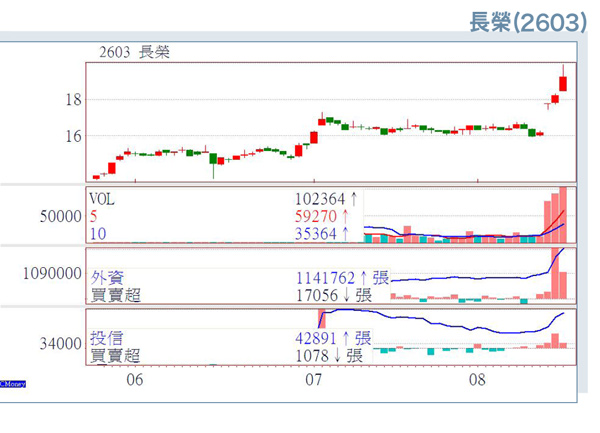The height and width of the screenshot is (433, 600).
Task: Click the up arrow beside VOL 102364
Action: (x=352, y=199)
